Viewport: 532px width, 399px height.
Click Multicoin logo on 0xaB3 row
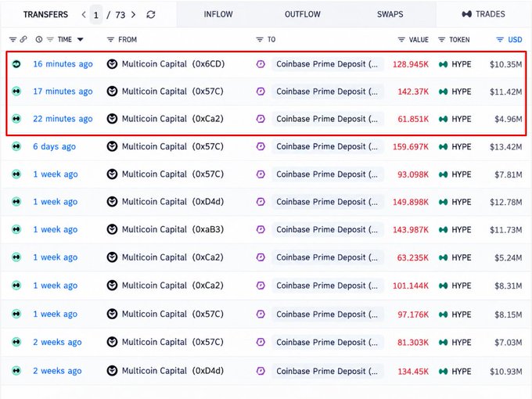click(x=112, y=230)
